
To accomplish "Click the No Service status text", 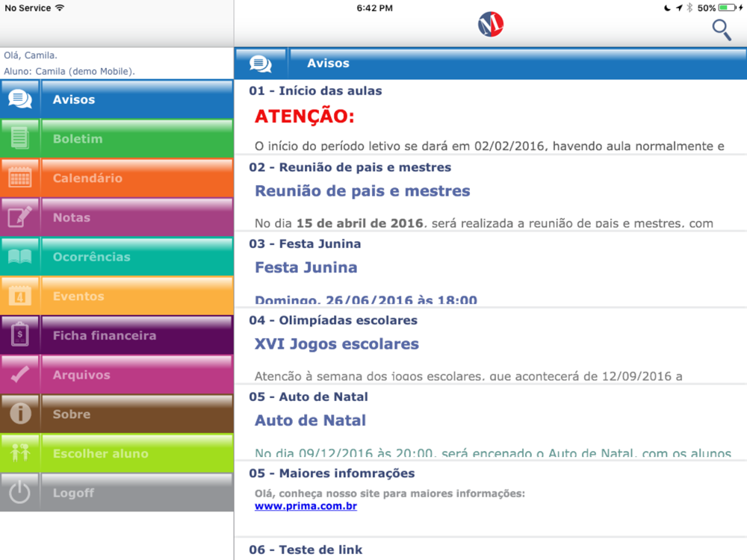I will (x=28, y=7).
